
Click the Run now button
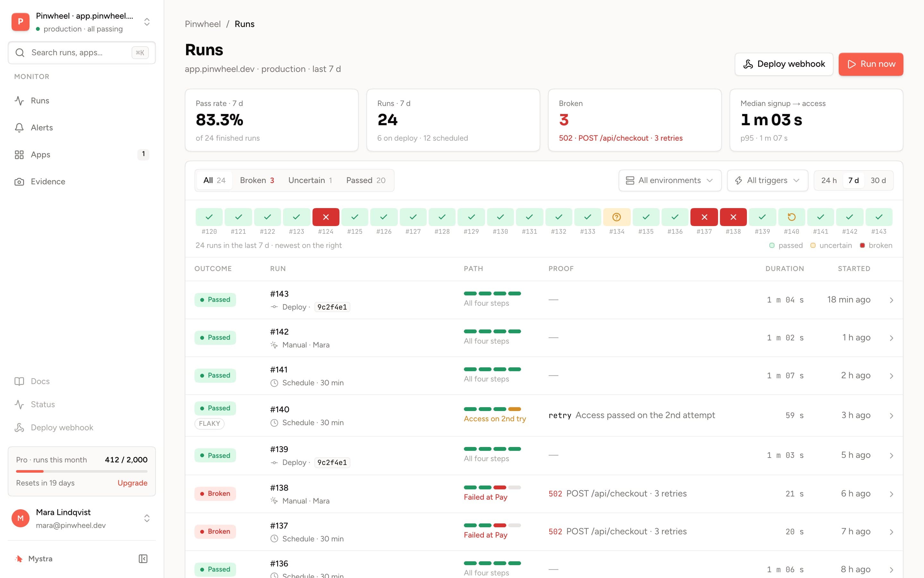[x=871, y=64]
